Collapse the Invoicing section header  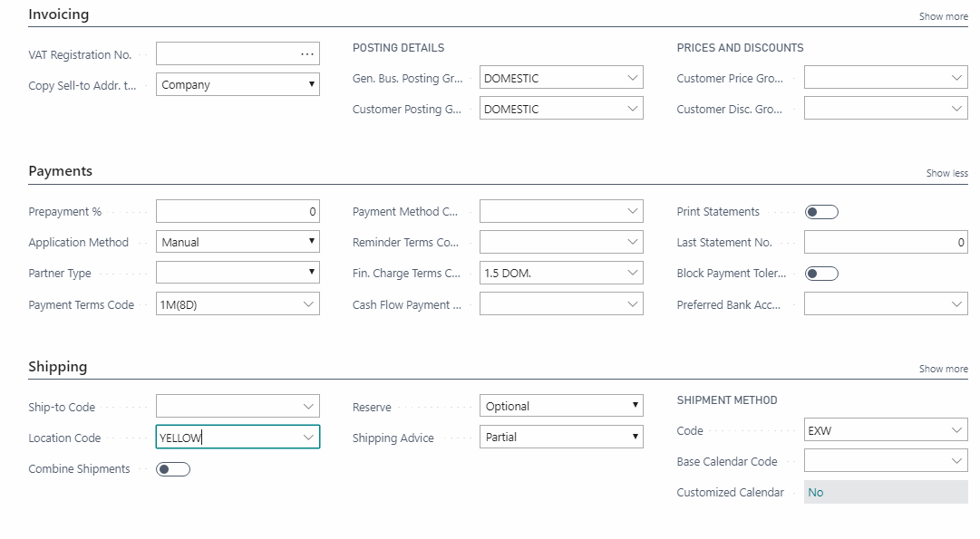(59, 14)
